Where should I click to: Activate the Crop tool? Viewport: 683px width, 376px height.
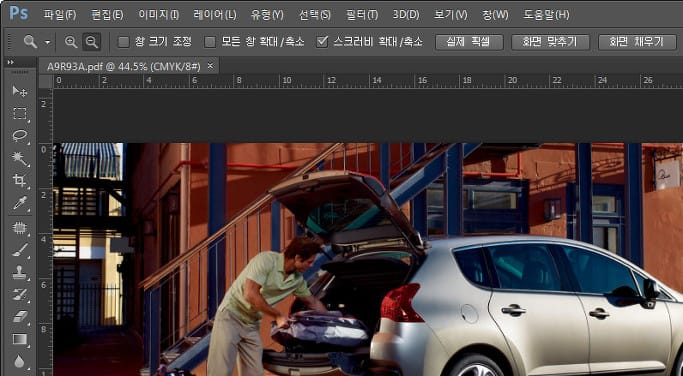pos(20,180)
